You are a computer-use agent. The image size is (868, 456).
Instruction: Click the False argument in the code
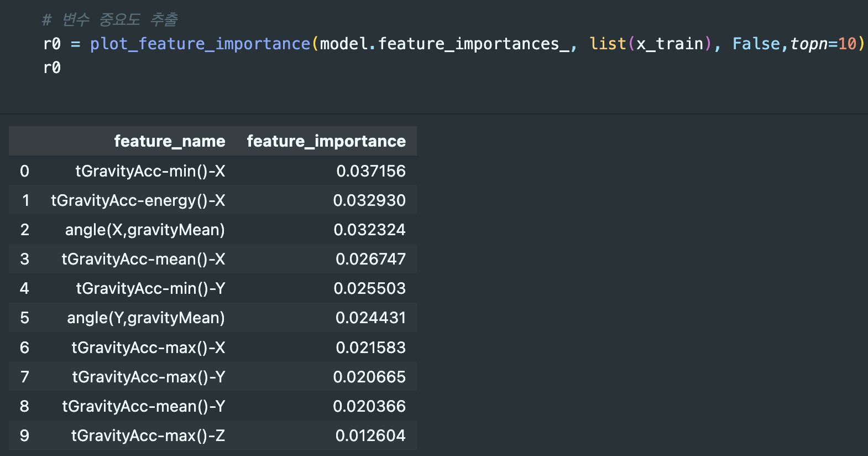(756, 44)
